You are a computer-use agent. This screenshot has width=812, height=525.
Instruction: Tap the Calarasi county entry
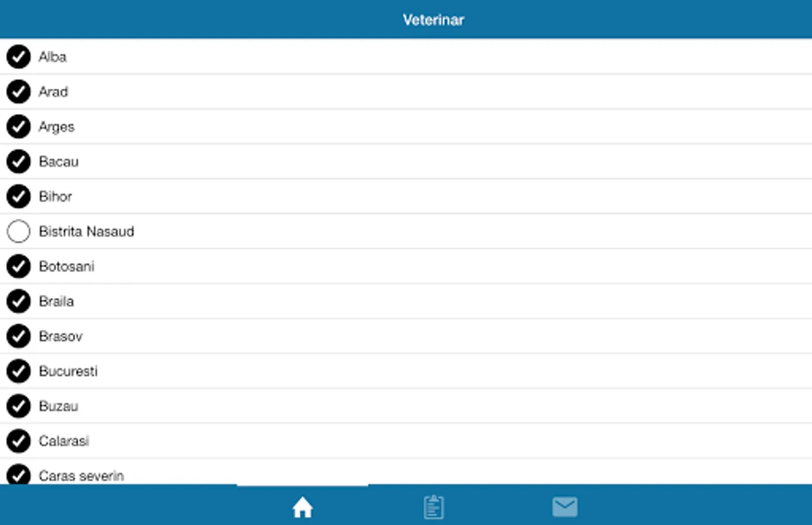coord(406,441)
